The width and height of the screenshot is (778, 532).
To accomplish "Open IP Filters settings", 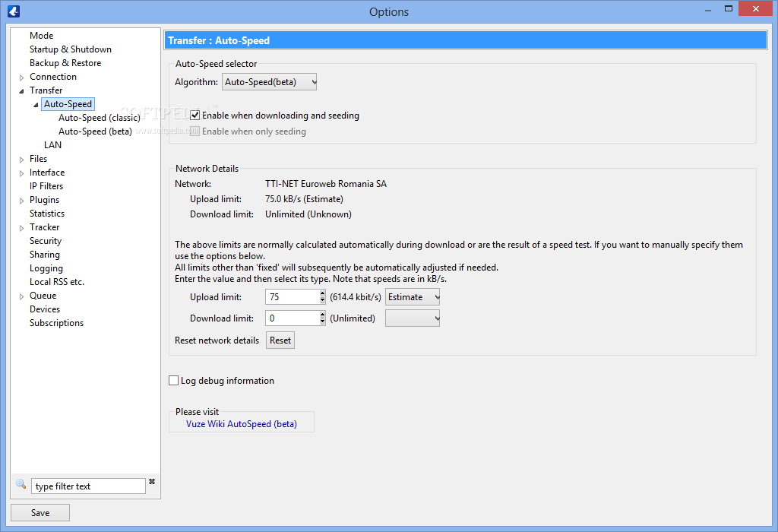I will (46, 186).
